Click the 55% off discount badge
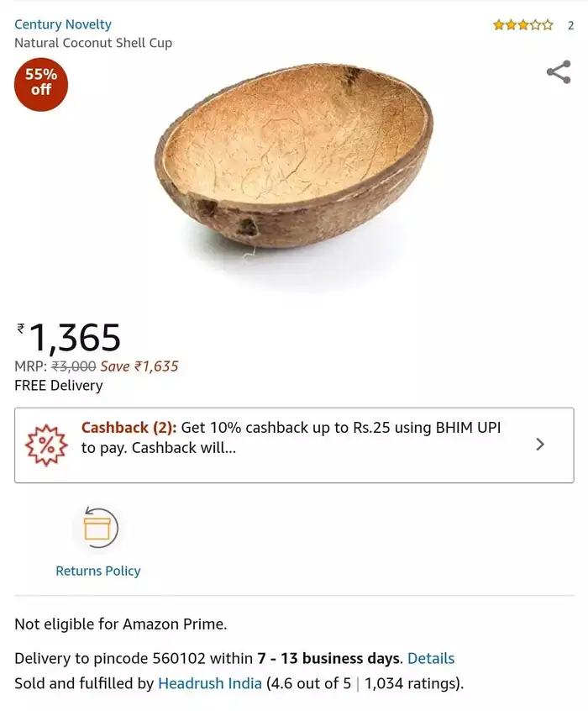The image size is (588, 711). (40, 84)
